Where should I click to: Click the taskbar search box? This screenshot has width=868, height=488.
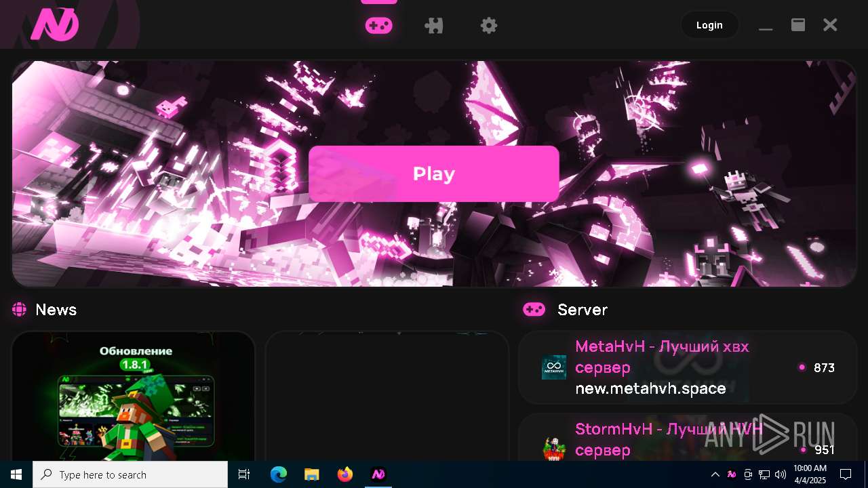(130, 474)
